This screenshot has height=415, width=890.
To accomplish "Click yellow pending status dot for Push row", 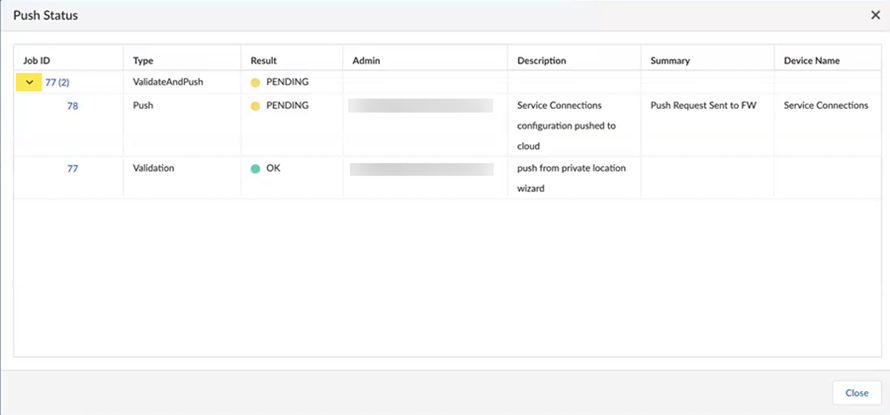I will pos(255,105).
